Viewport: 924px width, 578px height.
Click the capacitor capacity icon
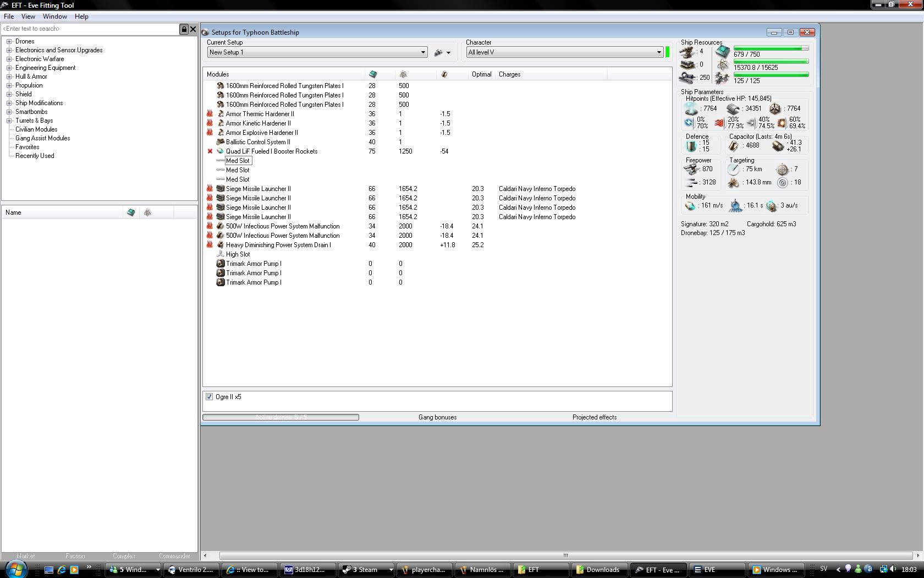click(734, 146)
